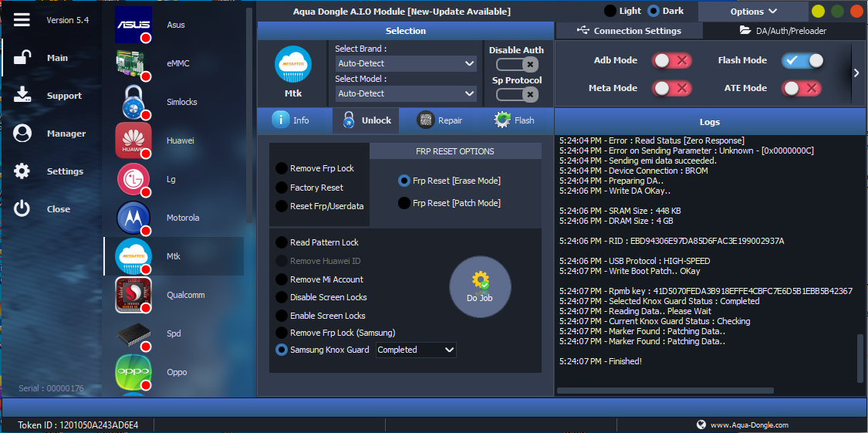Switch to the Unlock tab

pos(366,120)
